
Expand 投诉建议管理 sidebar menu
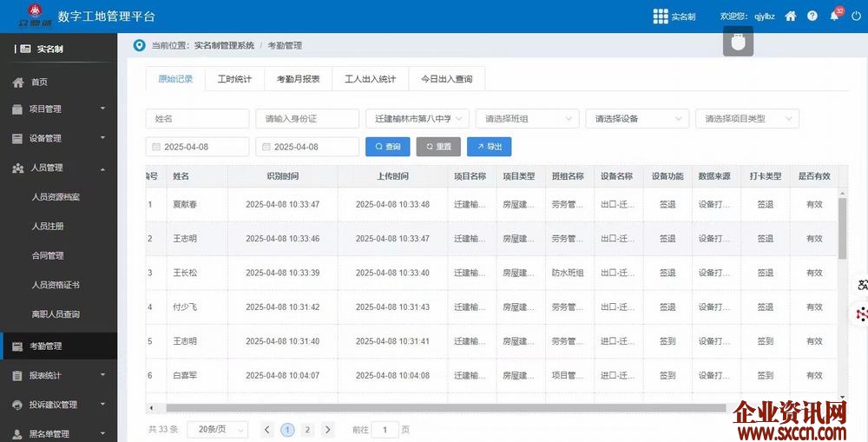point(103,405)
